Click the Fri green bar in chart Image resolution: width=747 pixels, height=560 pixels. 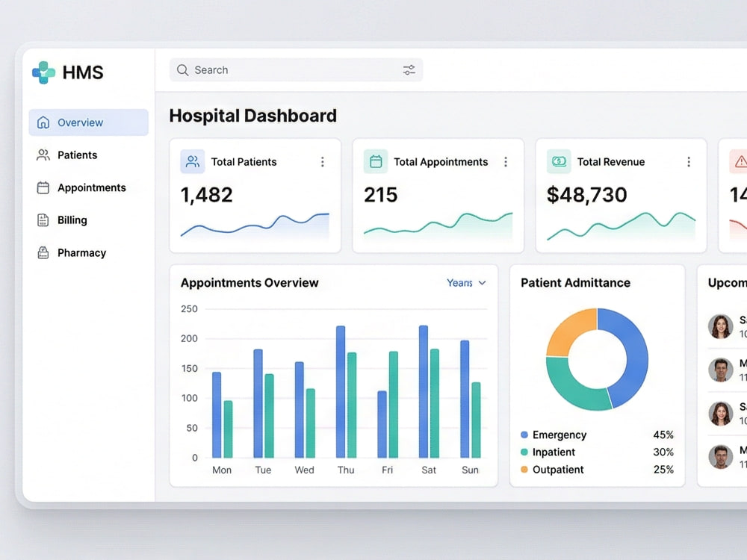394,405
